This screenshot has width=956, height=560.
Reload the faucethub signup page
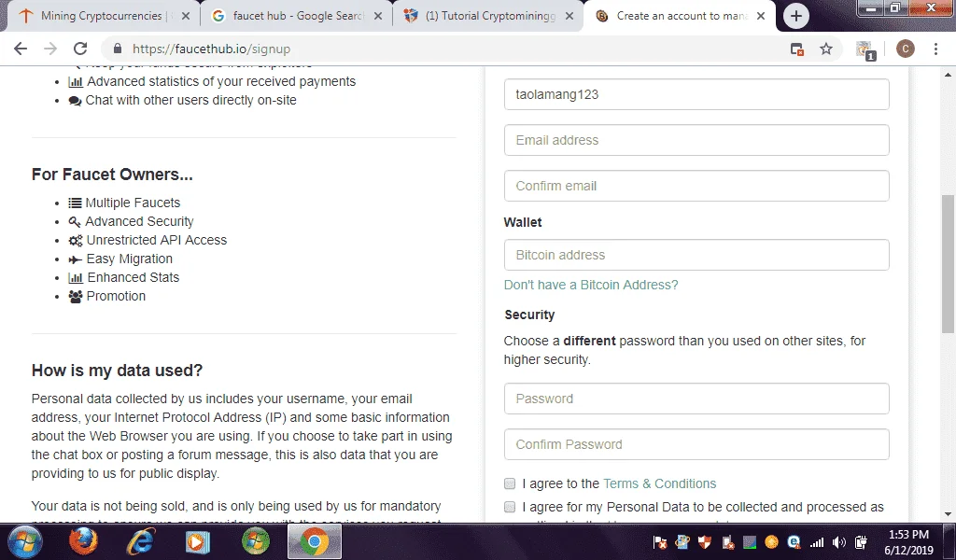pyautogui.click(x=80, y=49)
